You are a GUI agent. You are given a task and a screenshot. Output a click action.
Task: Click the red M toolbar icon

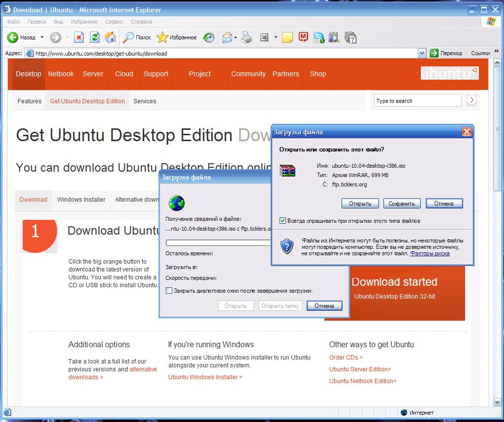[303, 37]
